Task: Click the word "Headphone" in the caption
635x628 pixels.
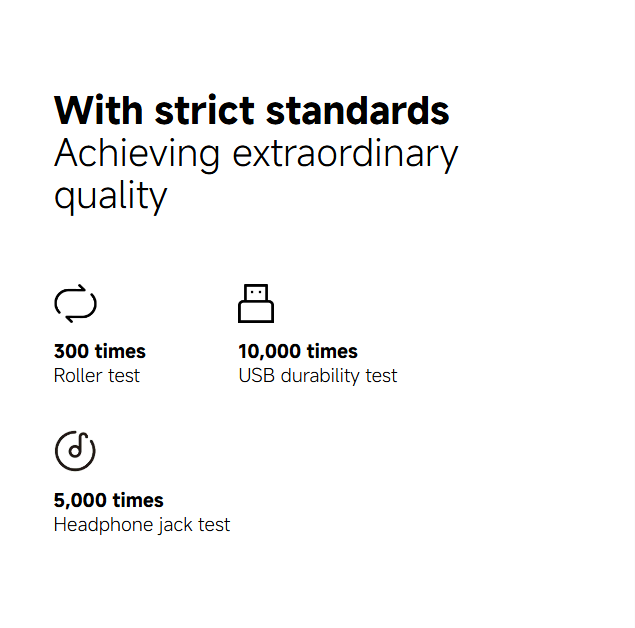Action: tap(98, 525)
